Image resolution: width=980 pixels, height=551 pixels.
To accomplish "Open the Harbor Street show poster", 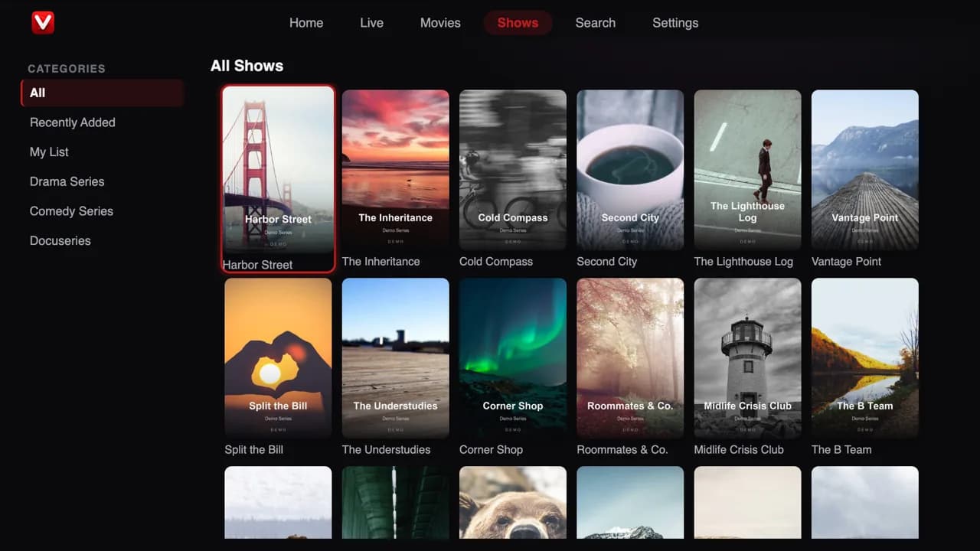I will 278,170.
